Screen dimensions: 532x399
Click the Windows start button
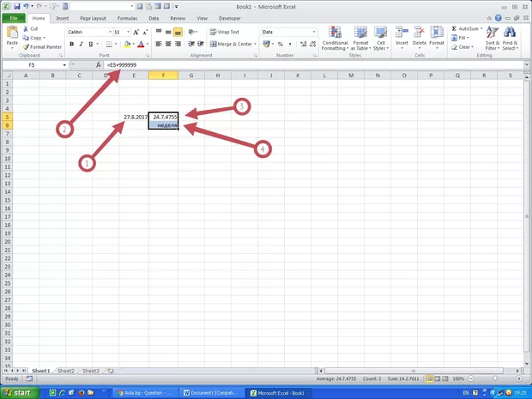point(20,393)
